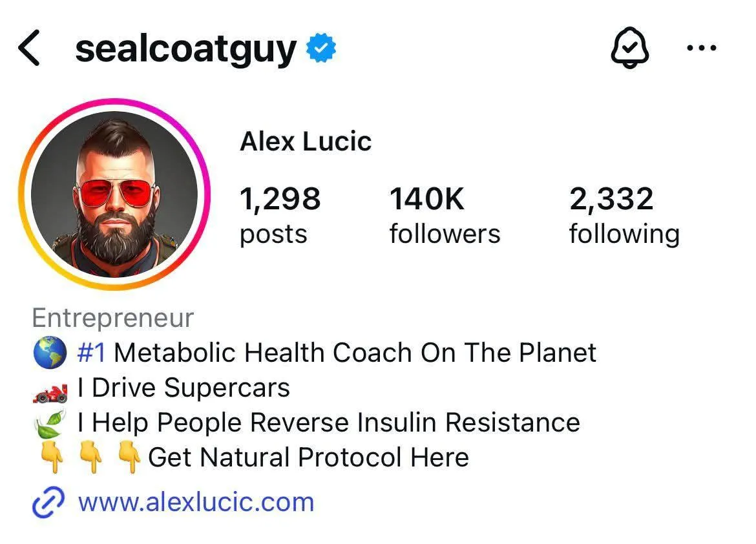Screen dimensions: 756x544
Task: Click the chain link icon
Action: (48, 502)
